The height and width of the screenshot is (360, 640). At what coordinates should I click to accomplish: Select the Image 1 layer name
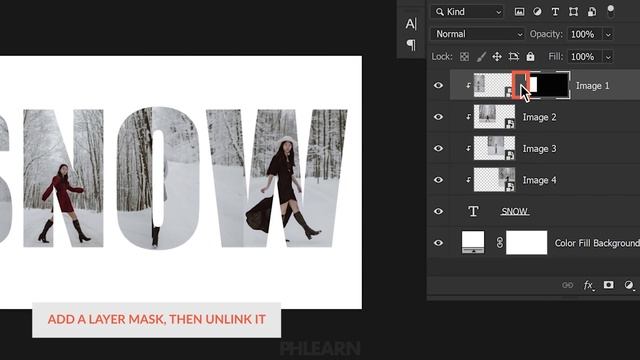592,86
